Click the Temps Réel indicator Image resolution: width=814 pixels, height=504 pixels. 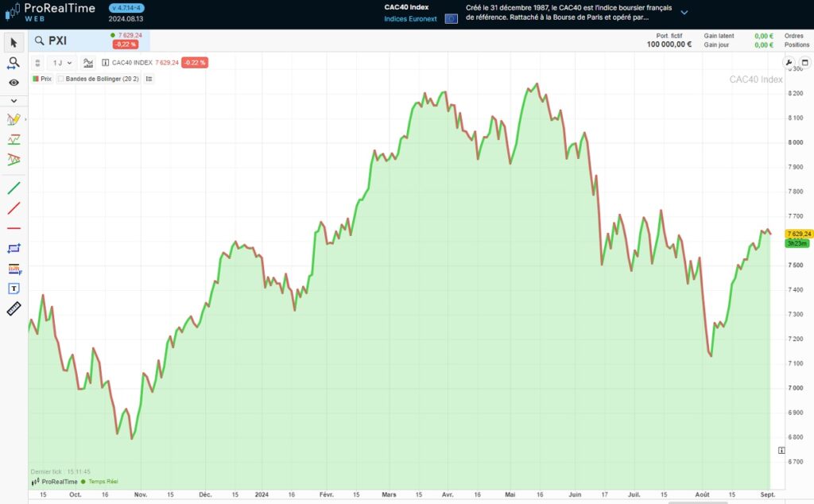(x=102, y=481)
